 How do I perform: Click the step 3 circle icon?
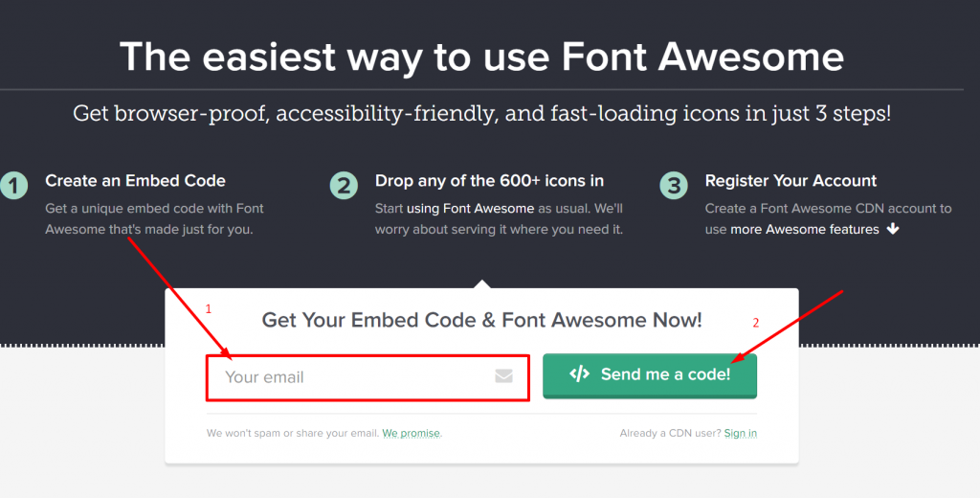(x=674, y=186)
